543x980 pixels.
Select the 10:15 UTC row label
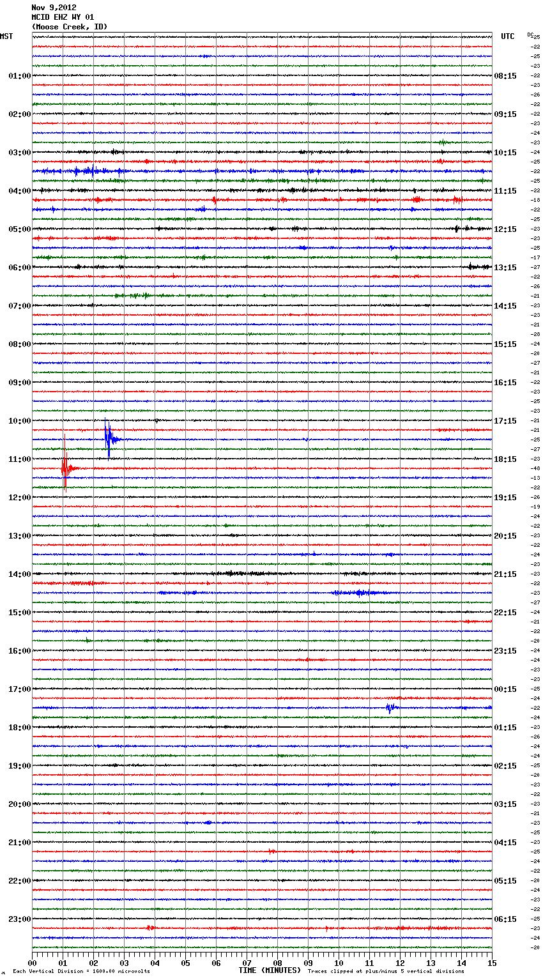click(505, 153)
